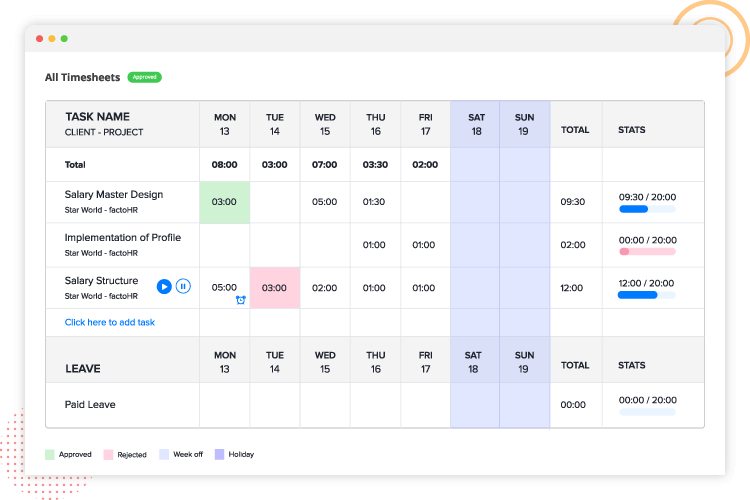Pause timer for Salary Structure task

[x=183, y=286]
